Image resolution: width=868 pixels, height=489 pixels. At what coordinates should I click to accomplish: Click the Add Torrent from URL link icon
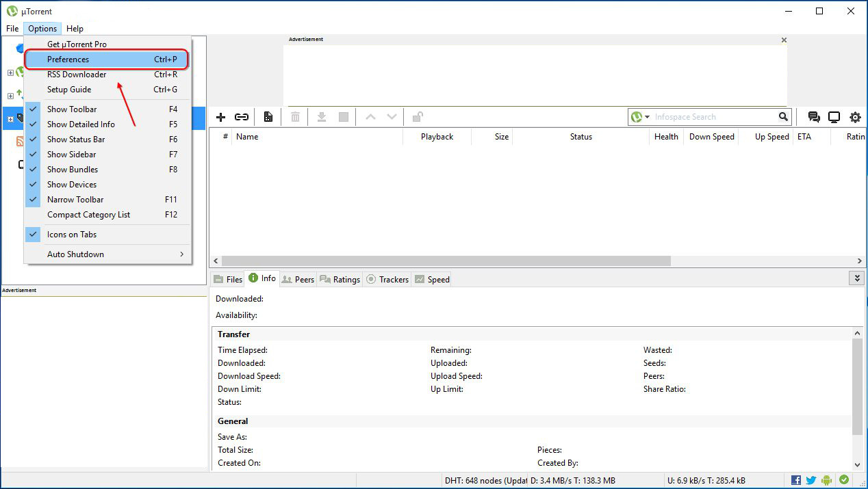(x=242, y=117)
